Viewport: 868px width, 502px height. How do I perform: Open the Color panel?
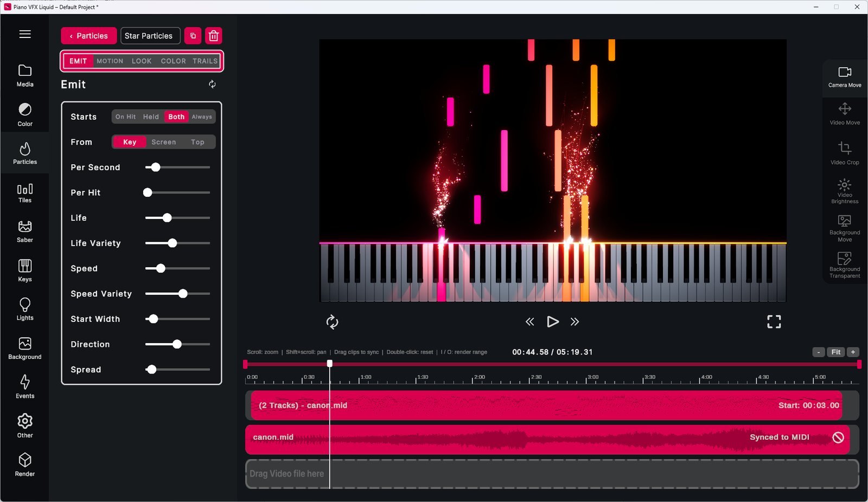25,115
